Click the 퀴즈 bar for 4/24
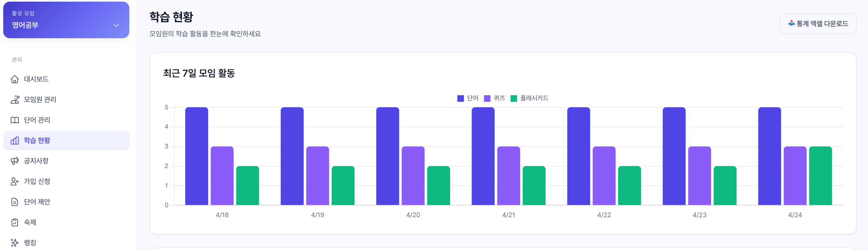This screenshot has width=868, height=251. point(795,176)
